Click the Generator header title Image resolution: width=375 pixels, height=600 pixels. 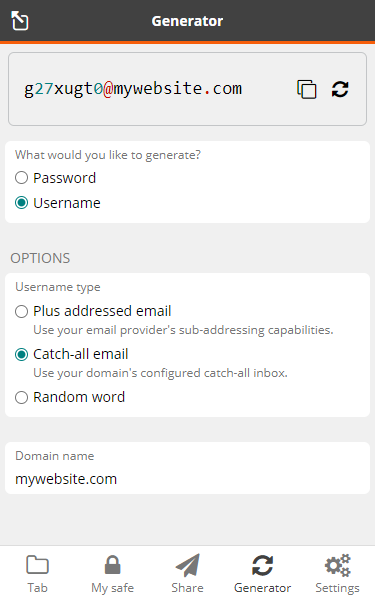[x=187, y=21]
